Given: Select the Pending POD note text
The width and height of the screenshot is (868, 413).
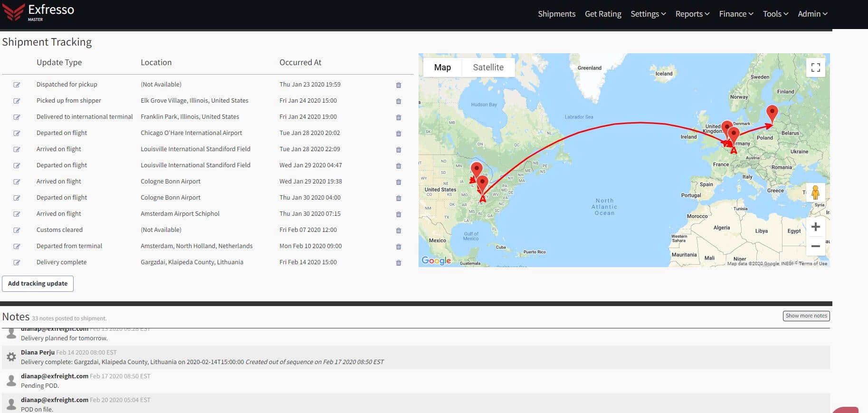Looking at the screenshot, I should [40, 386].
